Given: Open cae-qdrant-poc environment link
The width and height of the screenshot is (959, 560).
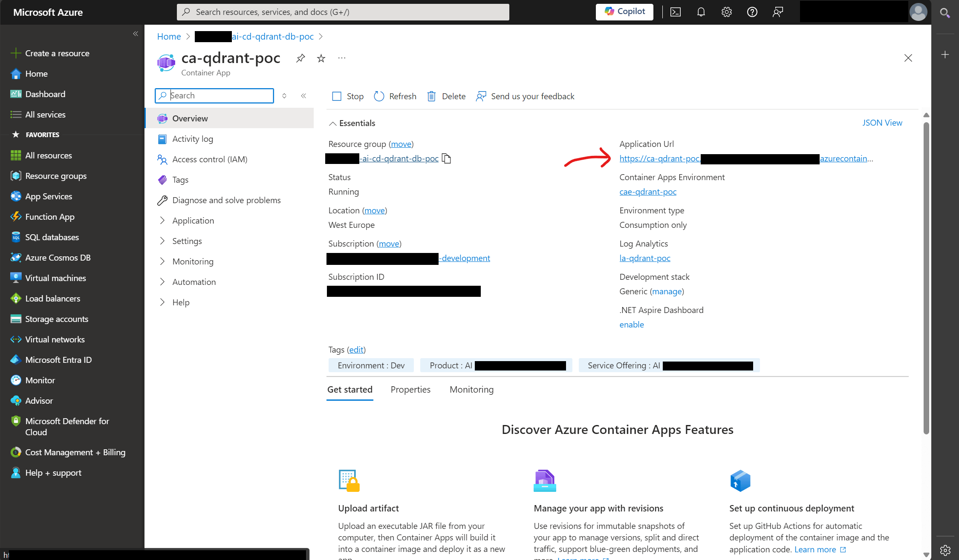Looking at the screenshot, I should click(x=648, y=192).
